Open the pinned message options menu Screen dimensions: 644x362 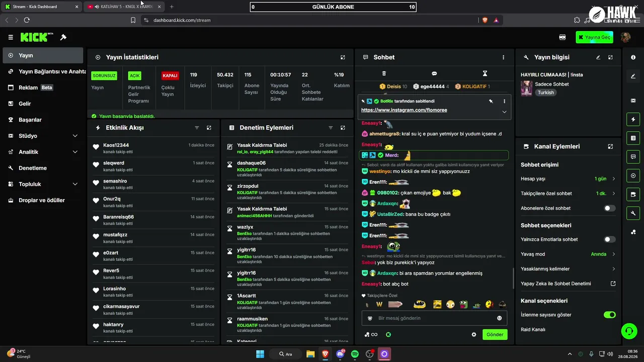tap(504, 101)
